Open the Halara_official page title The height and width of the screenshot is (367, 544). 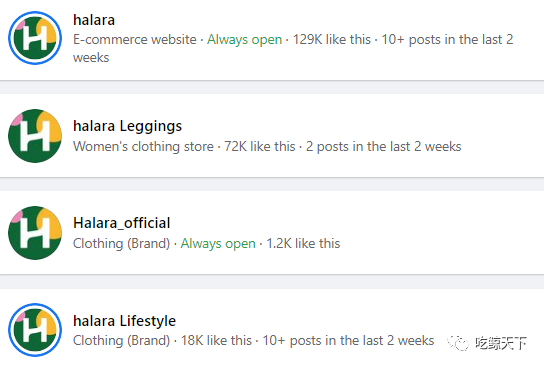121,223
